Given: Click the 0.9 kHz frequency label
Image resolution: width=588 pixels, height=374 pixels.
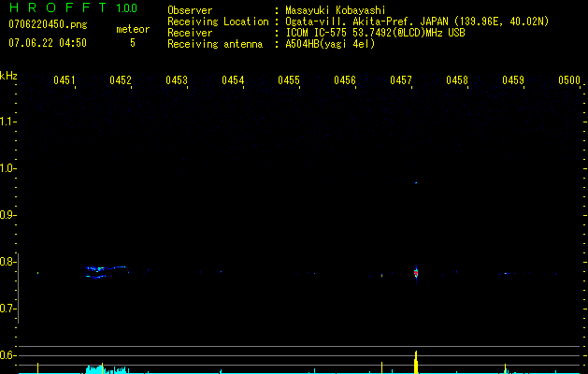Looking at the screenshot, I should pos(7,215).
